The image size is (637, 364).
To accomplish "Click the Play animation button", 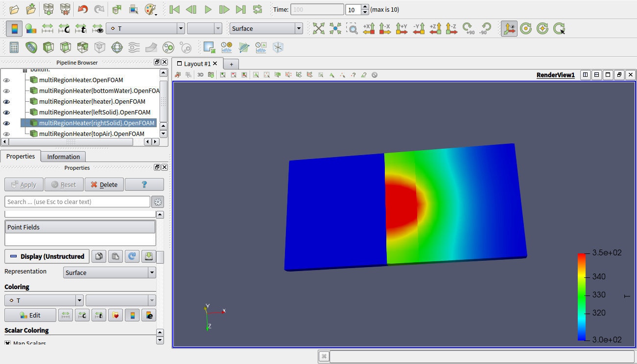I will (x=208, y=9).
